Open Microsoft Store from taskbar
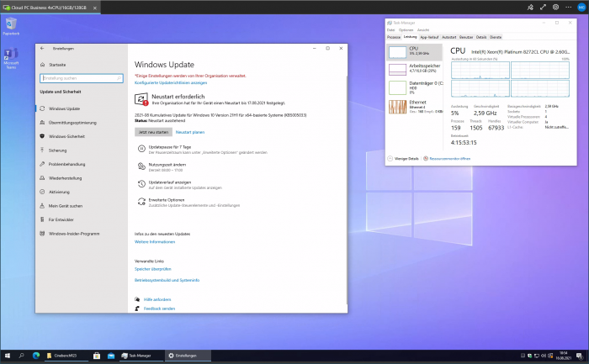 pos(97,356)
